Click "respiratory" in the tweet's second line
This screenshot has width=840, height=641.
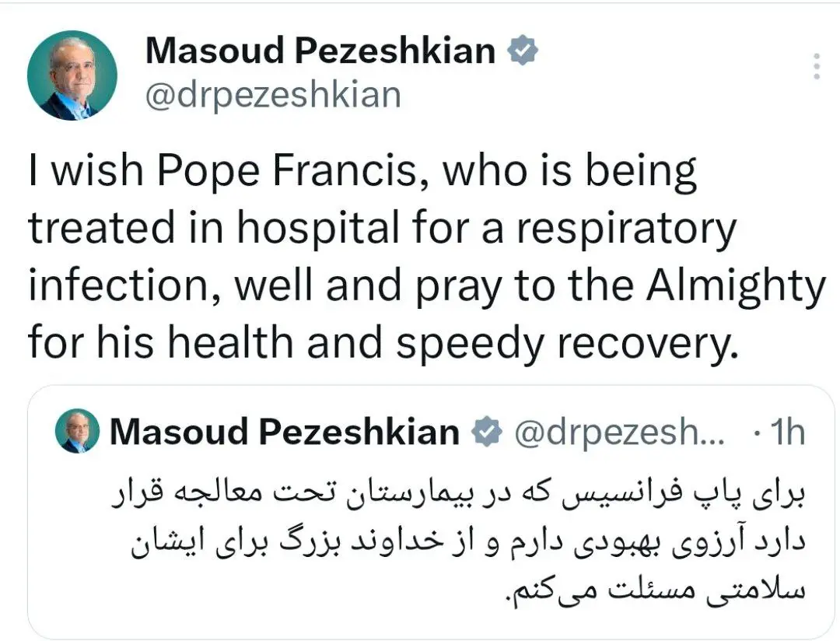click(627, 230)
